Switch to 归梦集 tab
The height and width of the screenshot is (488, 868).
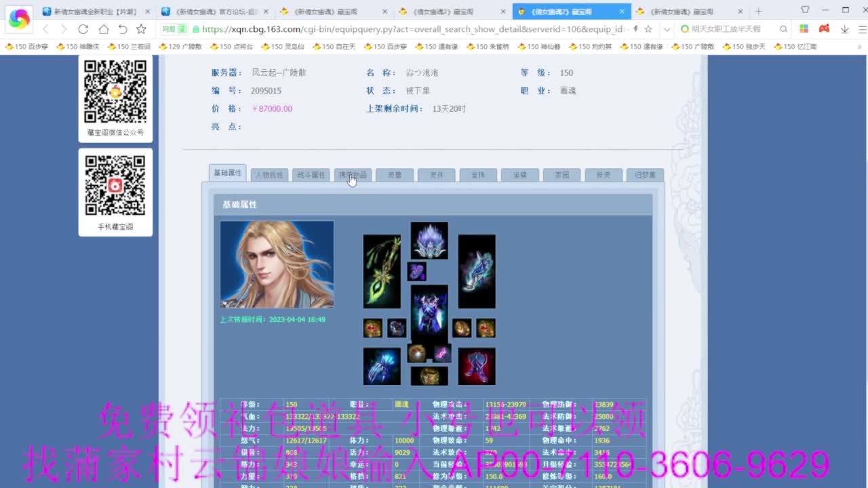[645, 175]
